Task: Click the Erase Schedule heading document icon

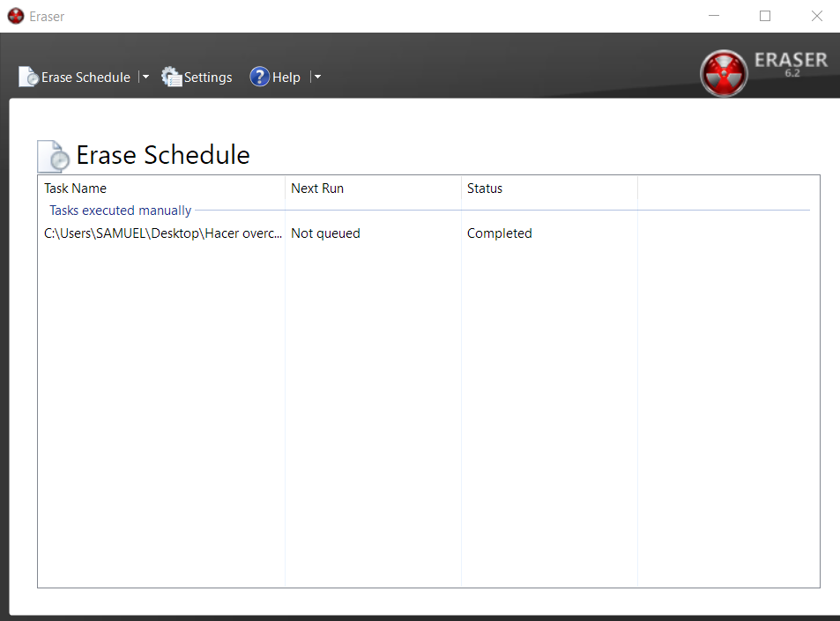Action: pos(54,156)
